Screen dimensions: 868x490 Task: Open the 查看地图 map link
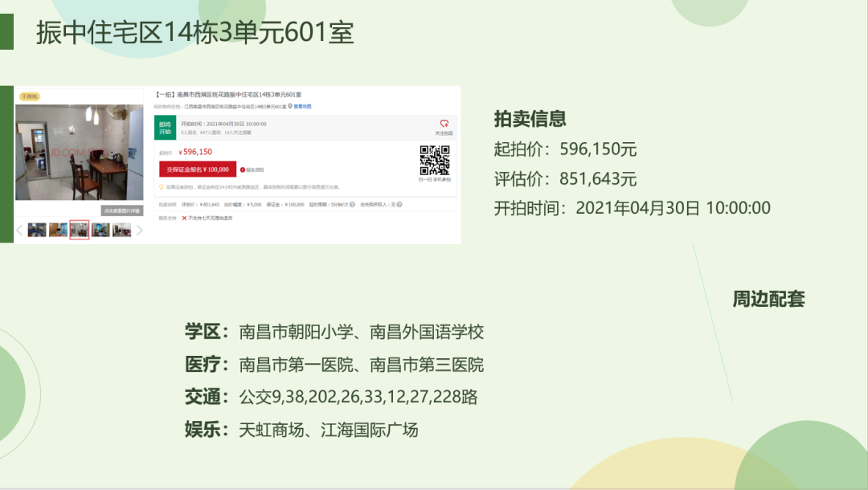click(301, 106)
